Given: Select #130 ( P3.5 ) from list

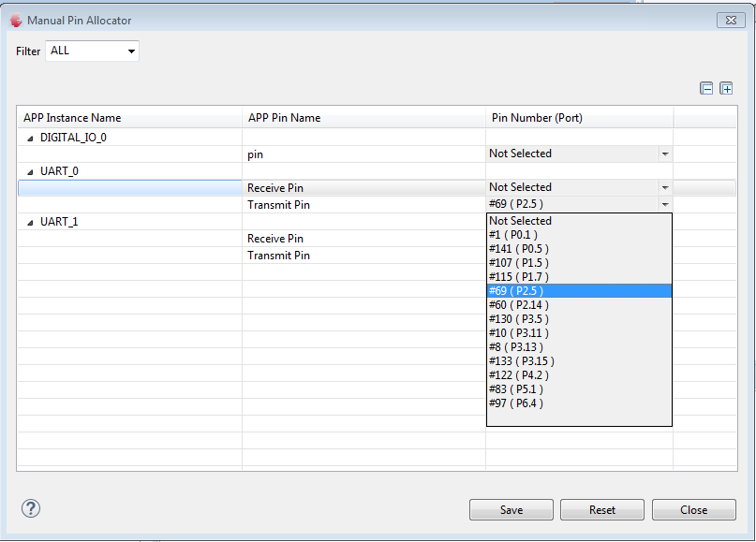Looking at the screenshot, I should [x=579, y=318].
